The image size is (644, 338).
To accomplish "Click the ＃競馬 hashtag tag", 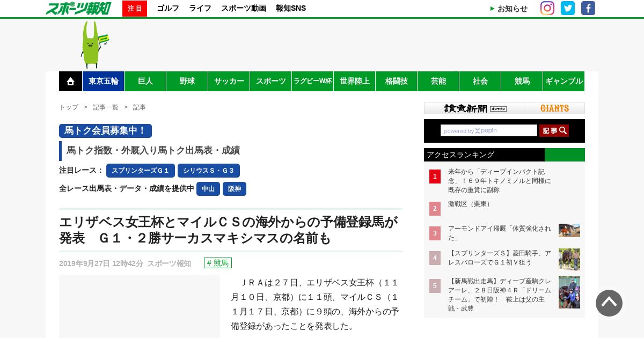I will click(218, 263).
